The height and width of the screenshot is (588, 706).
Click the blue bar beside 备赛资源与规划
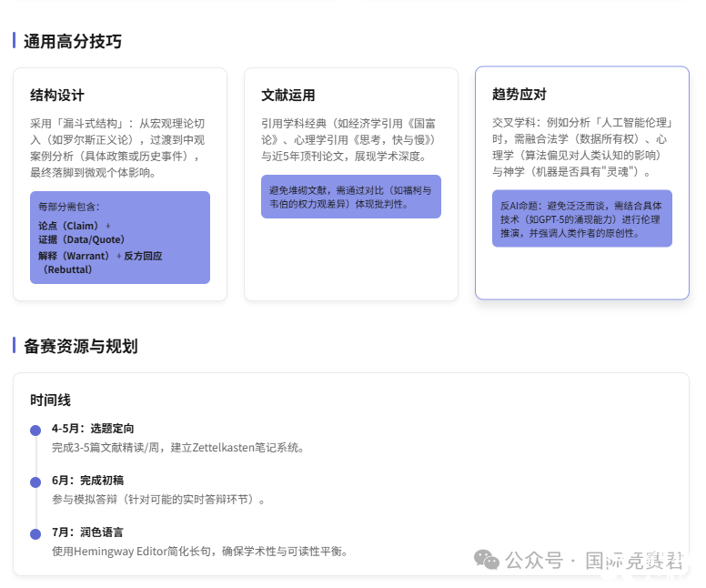(15, 346)
